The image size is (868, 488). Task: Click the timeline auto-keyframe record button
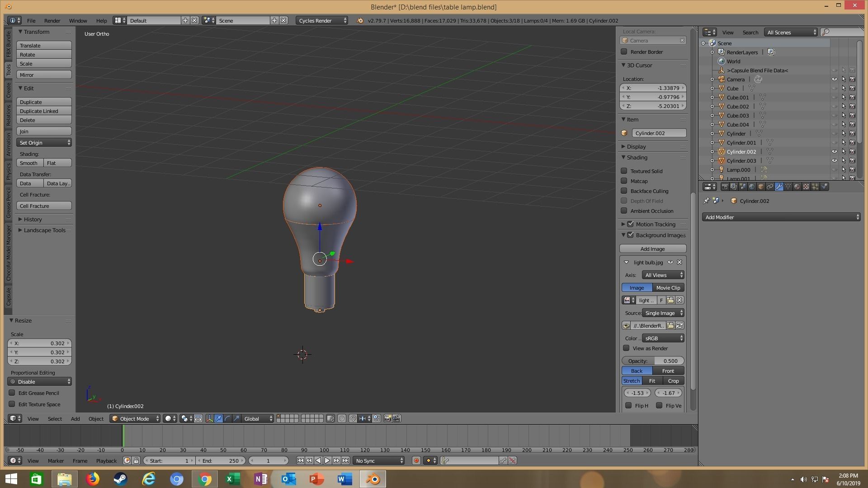[416, 460]
